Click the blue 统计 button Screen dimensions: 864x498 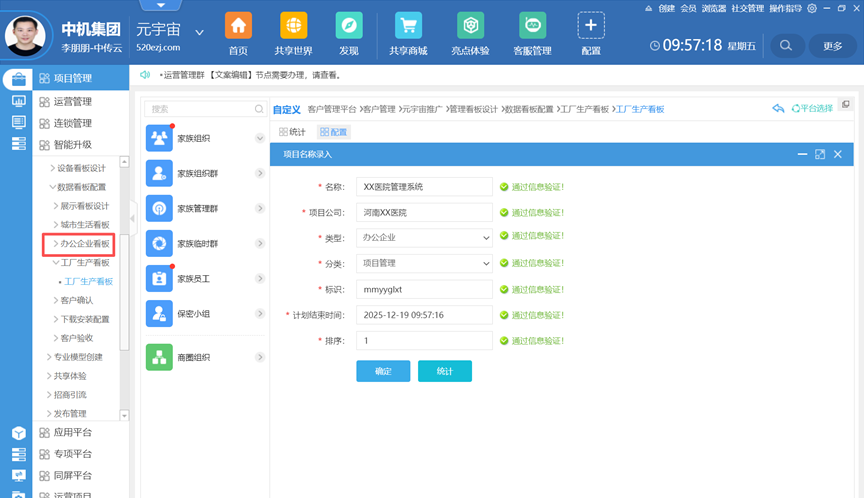445,371
